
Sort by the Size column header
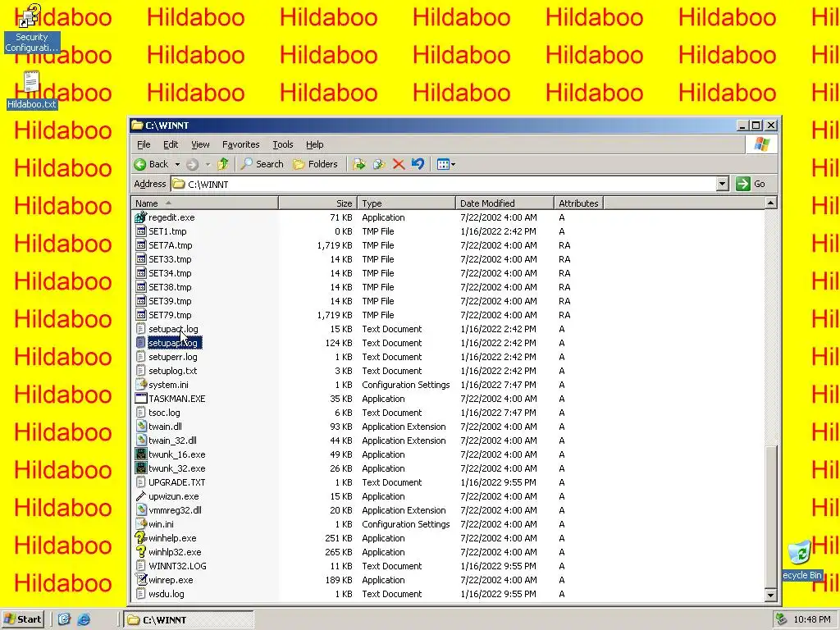pos(317,203)
